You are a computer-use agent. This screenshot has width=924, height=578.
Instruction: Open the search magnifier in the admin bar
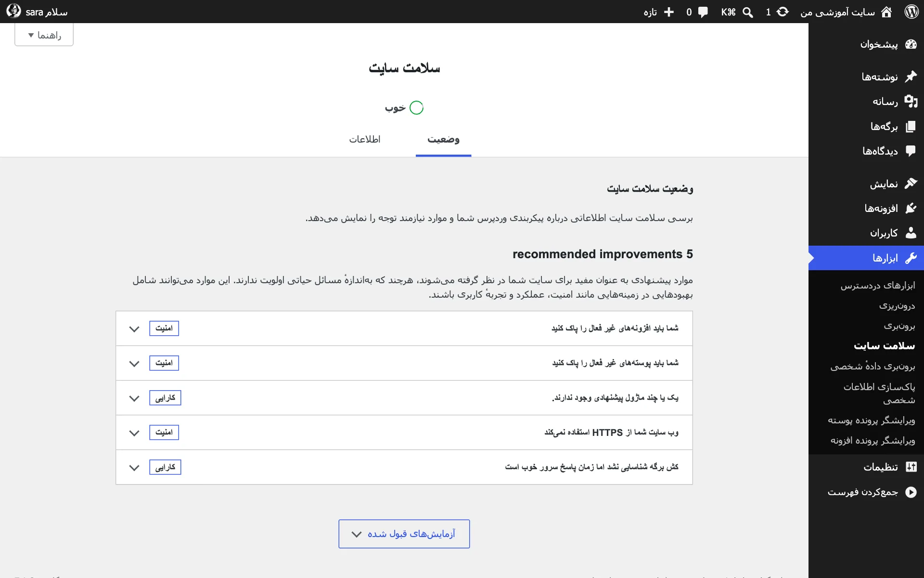point(748,12)
